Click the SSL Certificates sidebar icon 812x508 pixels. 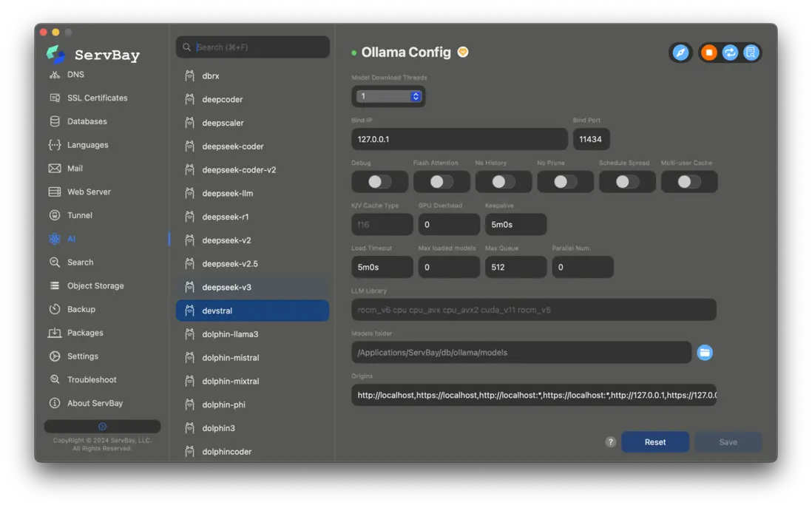pyautogui.click(x=55, y=98)
